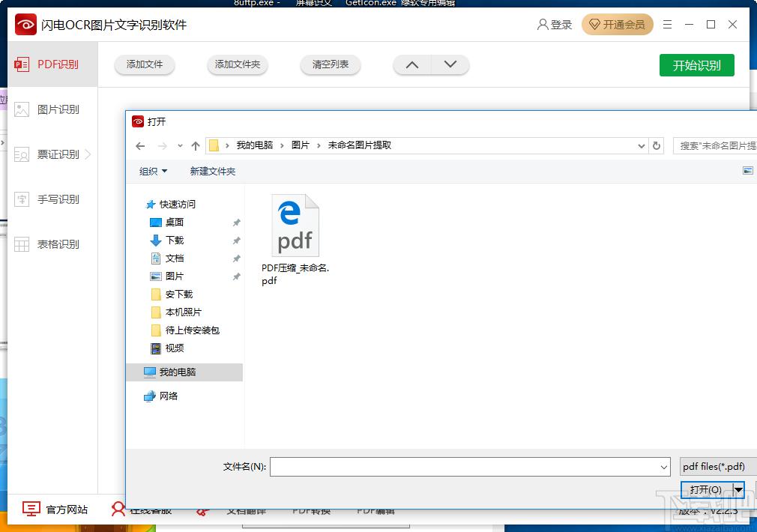Unpin 桌面 using its pin icon
This screenshot has width=757, height=532.
[237, 223]
